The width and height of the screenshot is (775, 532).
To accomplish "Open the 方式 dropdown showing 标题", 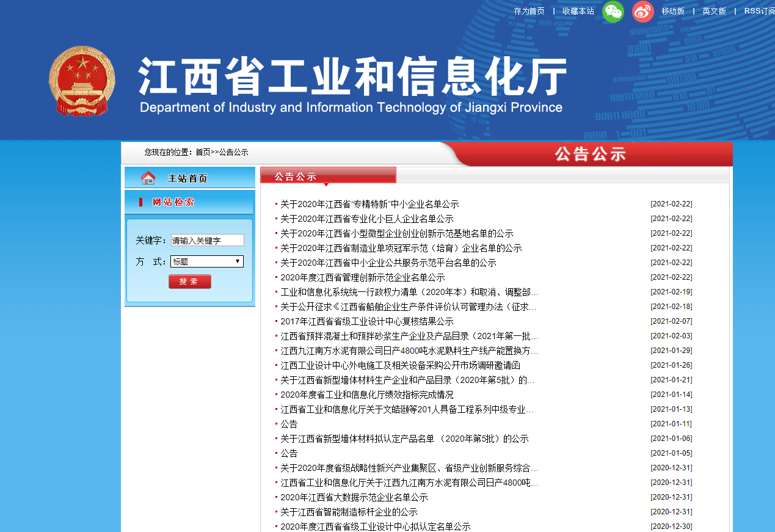I will [x=207, y=261].
